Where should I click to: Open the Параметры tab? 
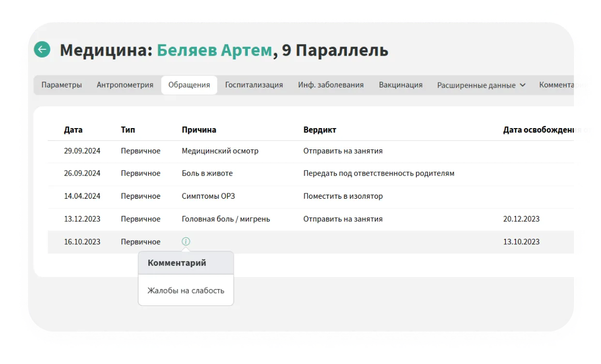(x=61, y=85)
